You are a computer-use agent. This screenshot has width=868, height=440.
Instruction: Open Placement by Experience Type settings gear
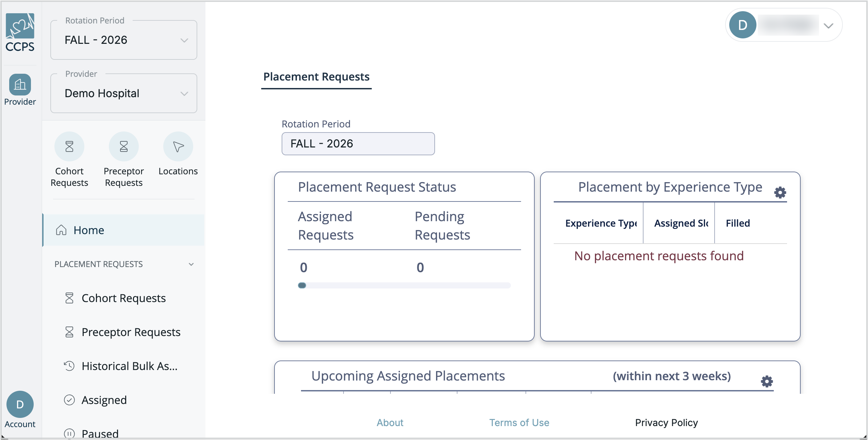click(780, 193)
